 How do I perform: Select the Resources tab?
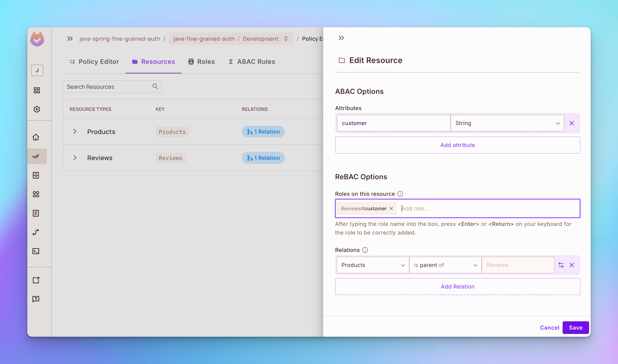154,62
